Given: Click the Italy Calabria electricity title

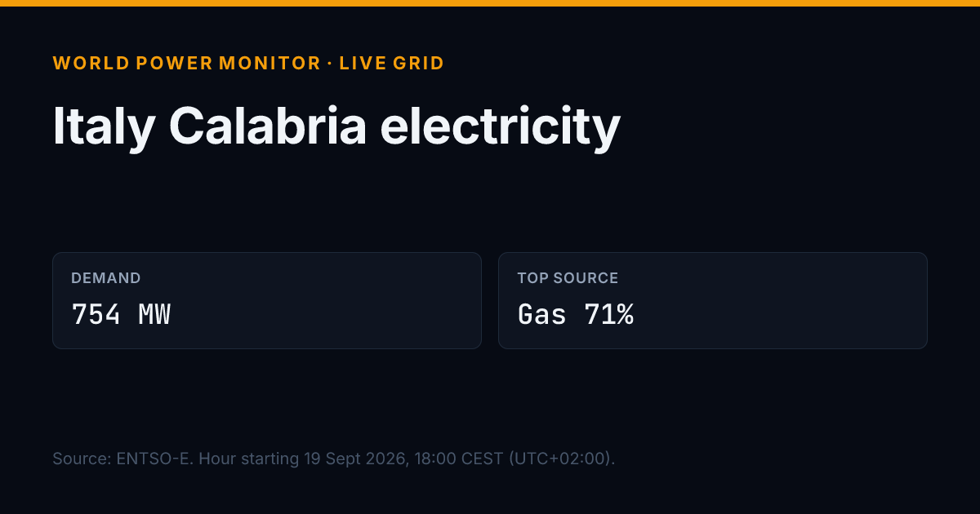Looking at the screenshot, I should 336,127.
